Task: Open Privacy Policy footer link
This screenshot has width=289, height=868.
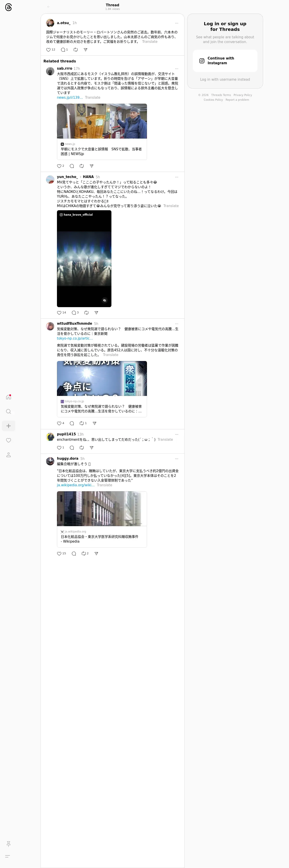Action: (x=243, y=95)
